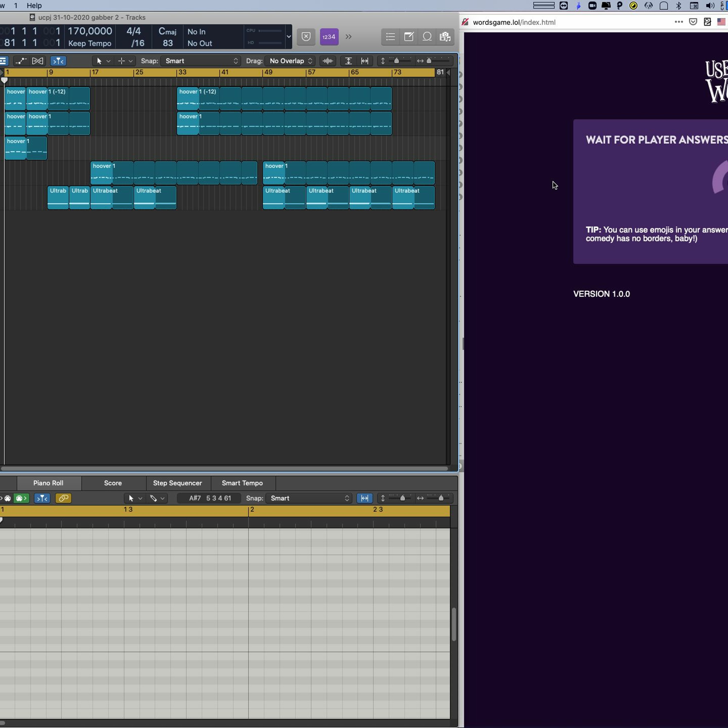Click the connection insecure lock icon
Viewport: 728px width, 728px height.
click(465, 22)
